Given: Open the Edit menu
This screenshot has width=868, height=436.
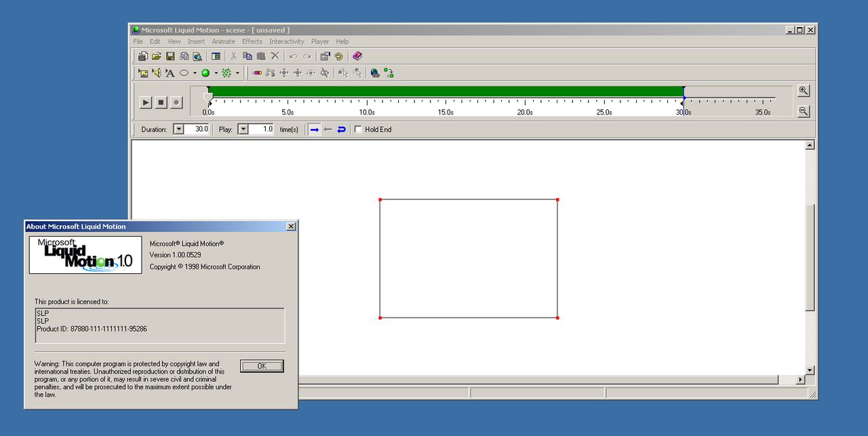Looking at the screenshot, I should point(155,41).
